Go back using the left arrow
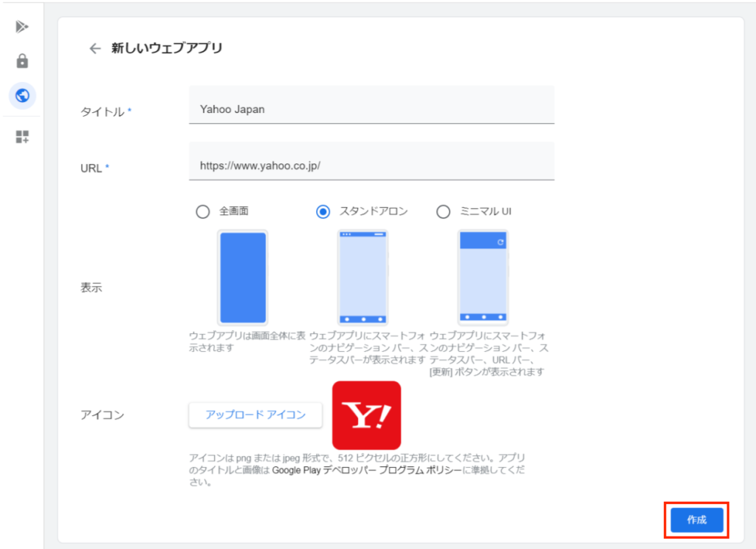 coord(94,49)
